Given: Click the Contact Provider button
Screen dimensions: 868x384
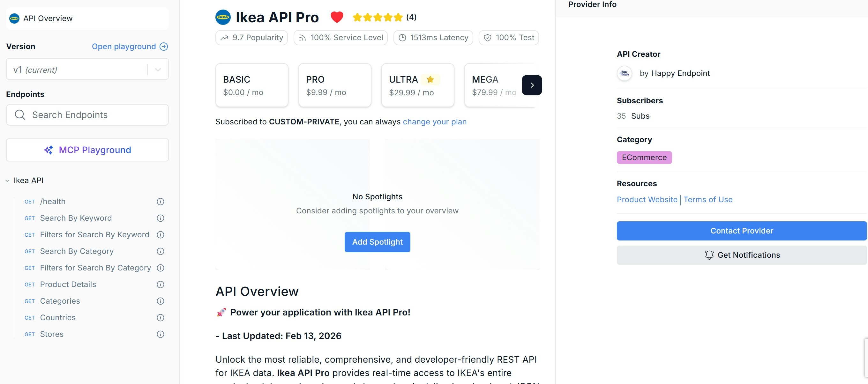Looking at the screenshot, I should (x=741, y=231).
